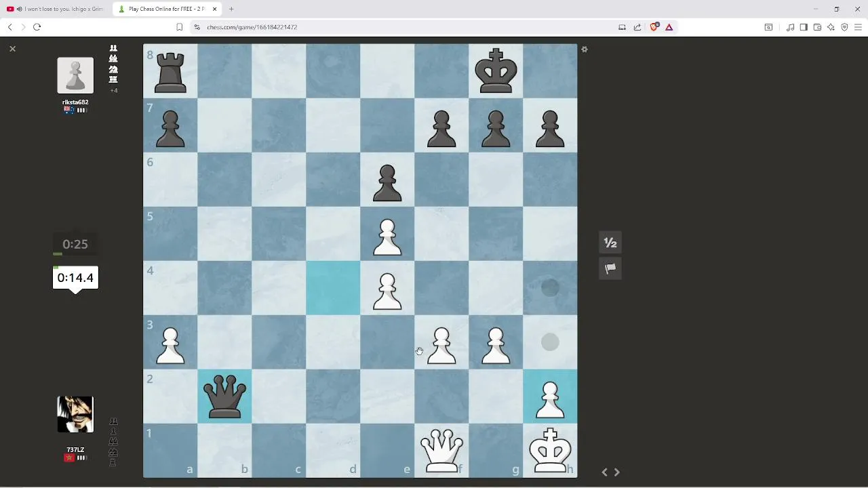Screen dimensions: 868x488
Task: Open opponent riksta682's avatar
Action: 75,75
